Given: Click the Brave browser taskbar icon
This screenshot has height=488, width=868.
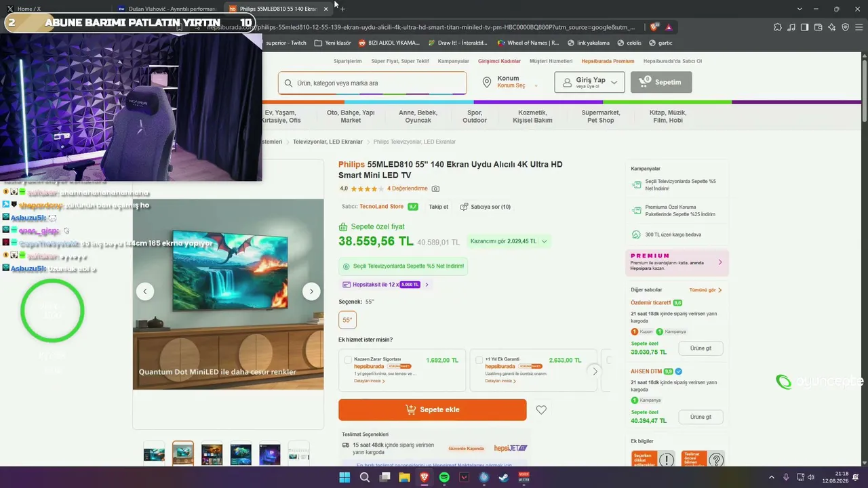Looking at the screenshot, I should (425, 478).
